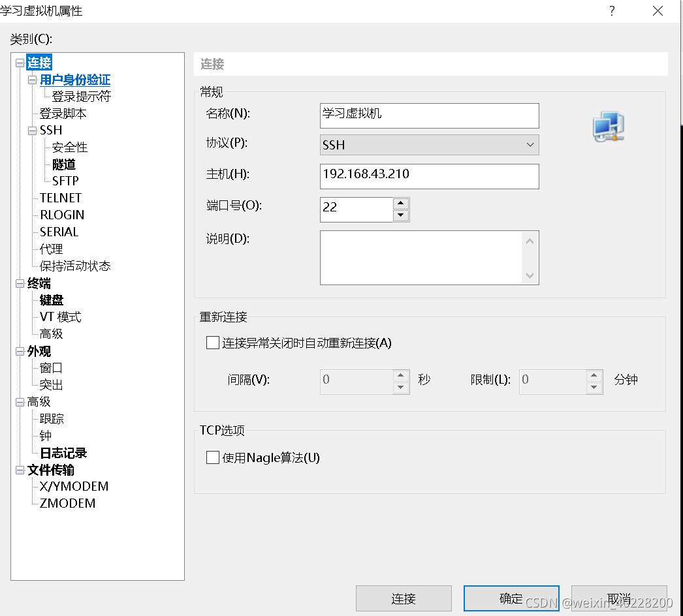The height and width of the screenshot is (616, 683).
Task: Collapse the SSH tree branch
Action: pos(31,130)
